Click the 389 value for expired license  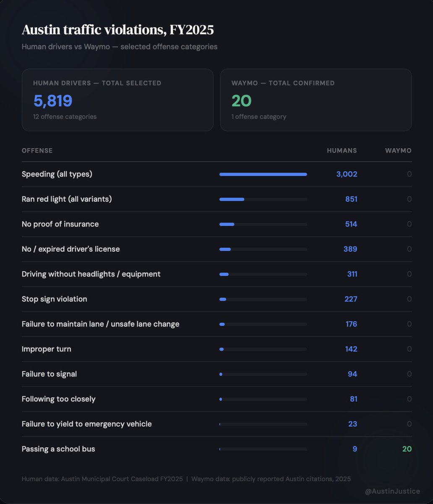(x=350, y=249)
